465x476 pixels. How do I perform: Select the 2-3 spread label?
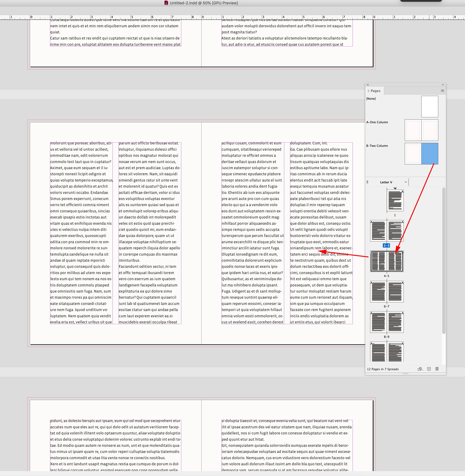(x=386, y=245)
